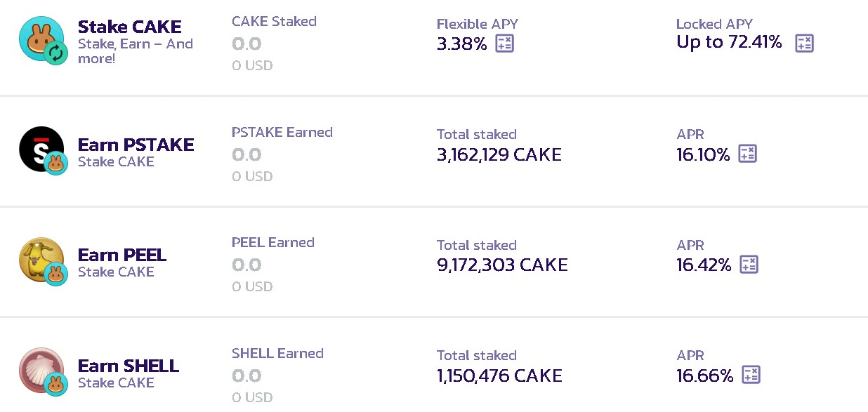Open the 16.10% APR calculator icon
This screenshot has width=868, height=412.
(x=748, y=154)
